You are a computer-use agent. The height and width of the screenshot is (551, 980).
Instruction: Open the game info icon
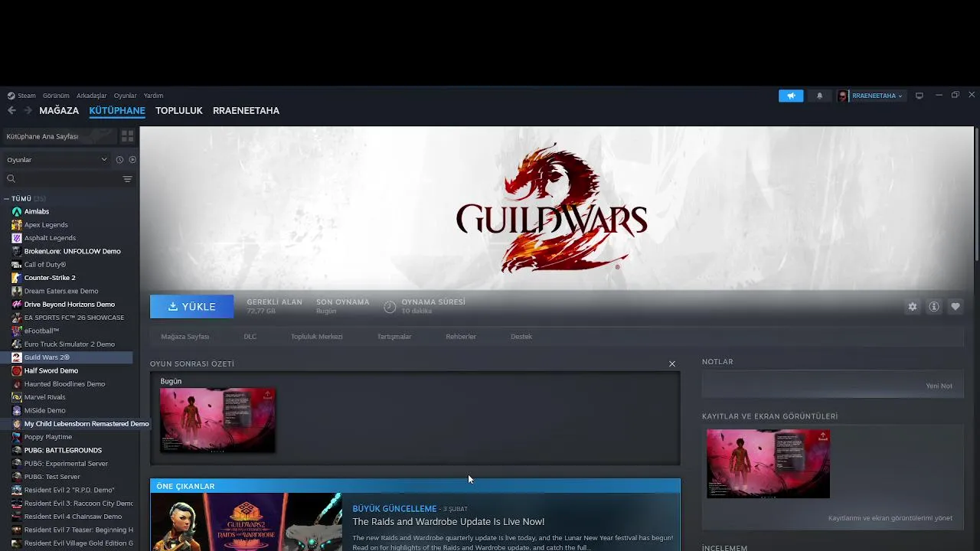click(934, 306)
